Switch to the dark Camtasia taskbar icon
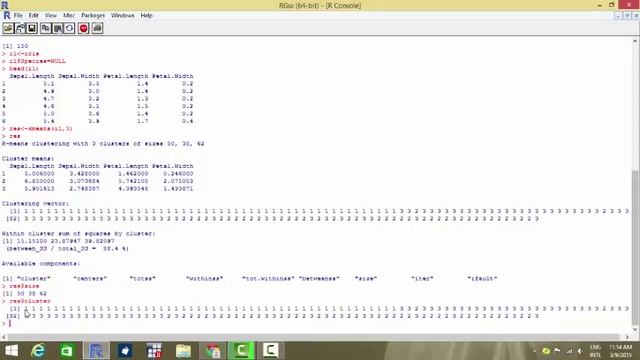This screenshot has height=360, width=640. pos(271,351)
